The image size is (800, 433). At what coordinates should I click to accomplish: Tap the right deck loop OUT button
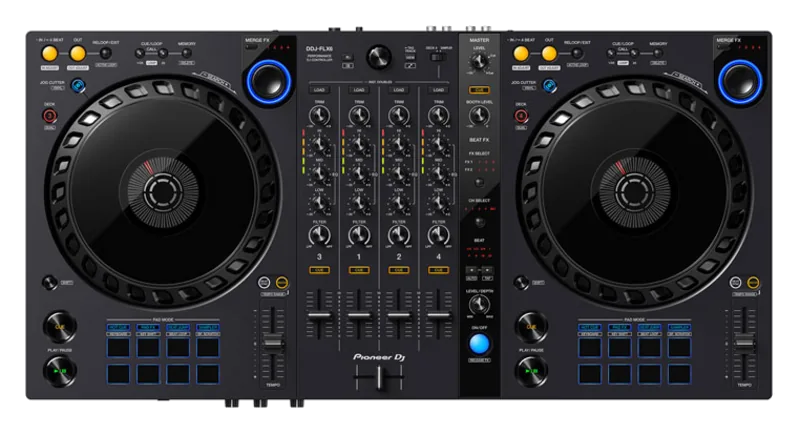[x=549, y=54]
